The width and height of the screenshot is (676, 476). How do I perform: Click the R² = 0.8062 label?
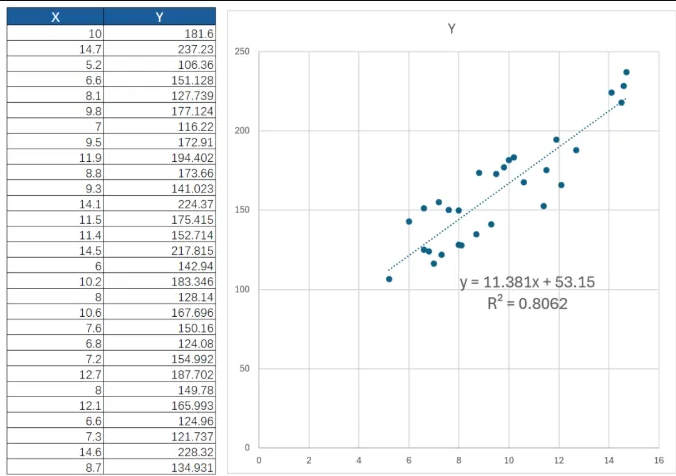(x=527, y=304)
